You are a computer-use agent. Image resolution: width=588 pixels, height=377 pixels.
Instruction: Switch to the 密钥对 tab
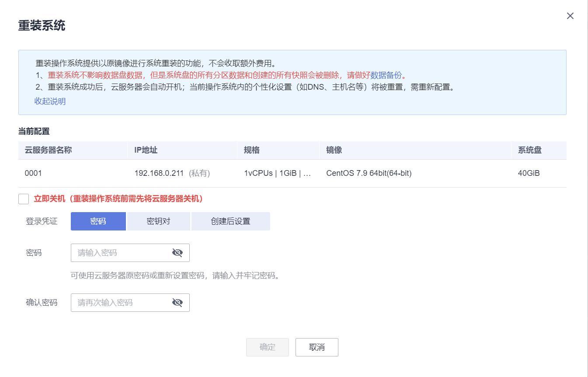click(158, 221)
